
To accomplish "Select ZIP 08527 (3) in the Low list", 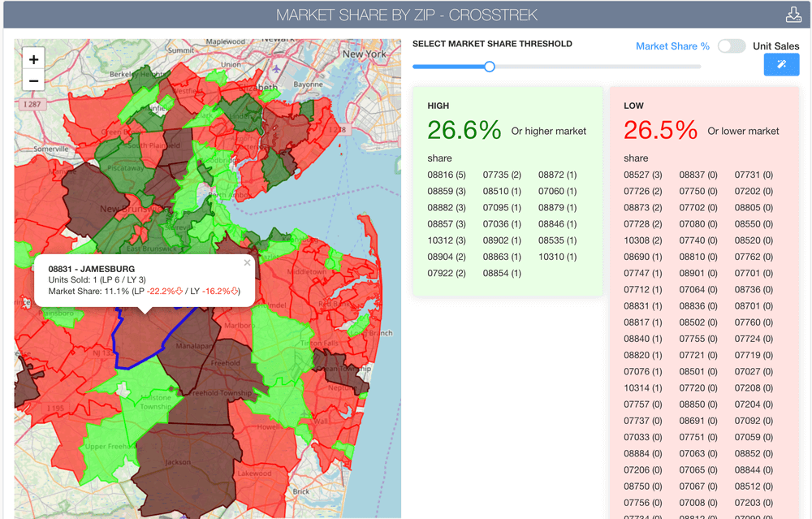I will tap(642, 175).
